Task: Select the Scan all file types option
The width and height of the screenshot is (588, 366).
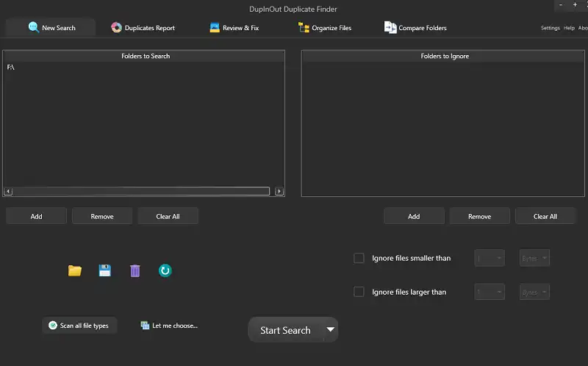Action: 79,326
